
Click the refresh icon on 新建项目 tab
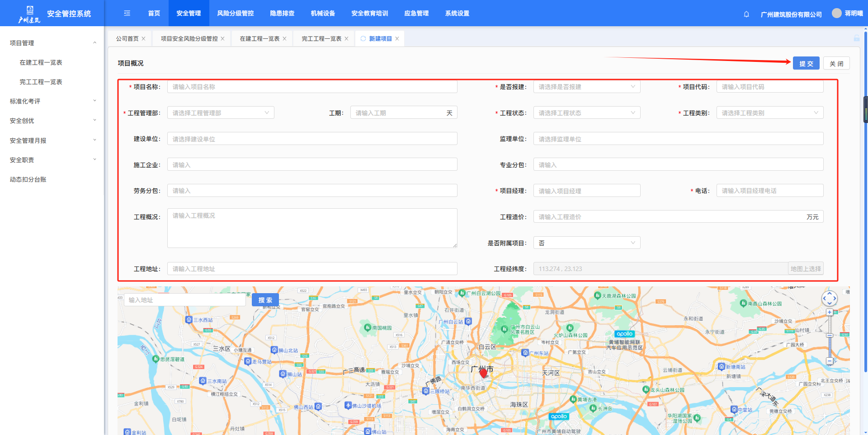pyautogui.click(x=363, y=39)
